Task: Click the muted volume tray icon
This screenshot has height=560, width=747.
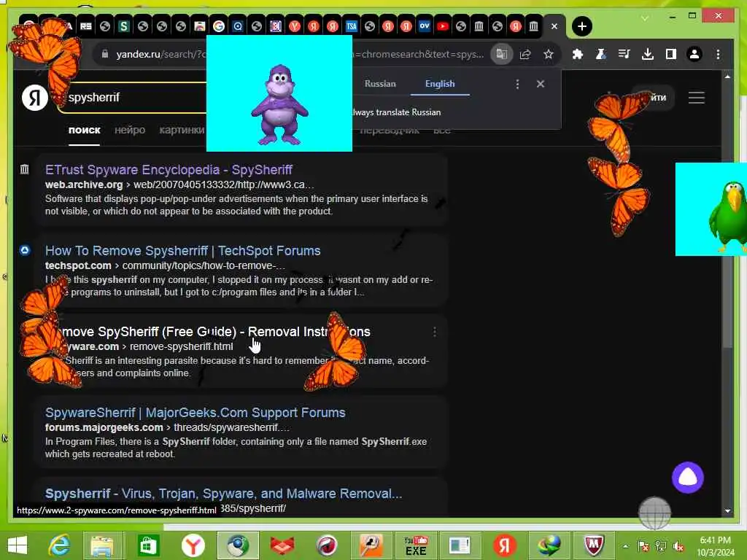Action: 678,546
